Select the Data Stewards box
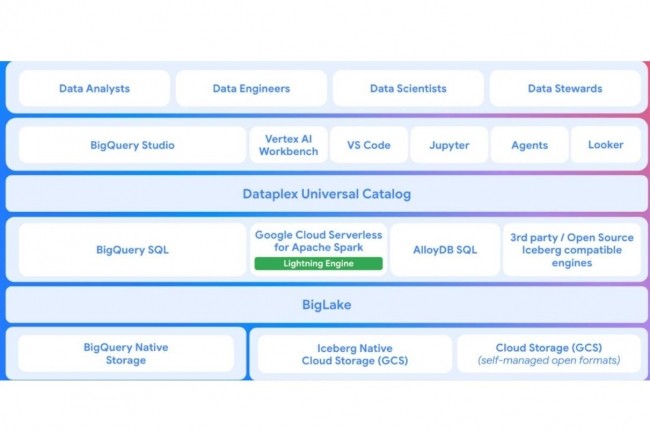 pos(565,88)
